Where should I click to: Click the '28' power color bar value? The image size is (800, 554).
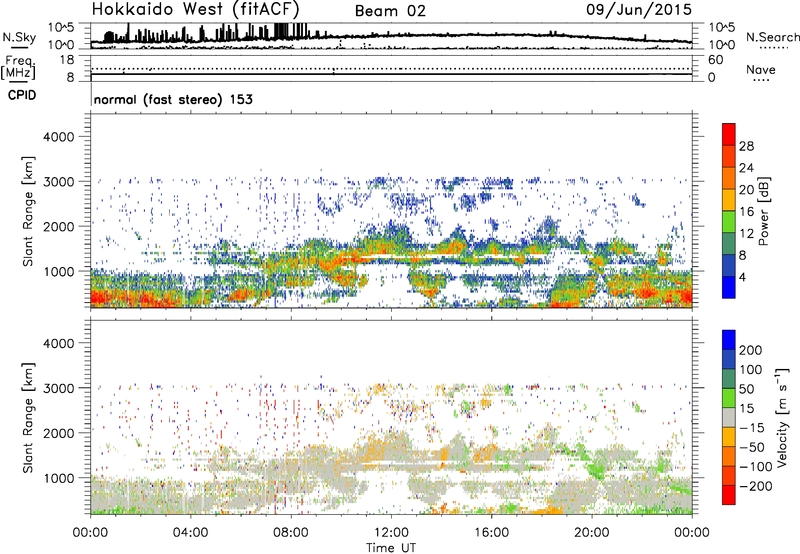click(746, 146)
